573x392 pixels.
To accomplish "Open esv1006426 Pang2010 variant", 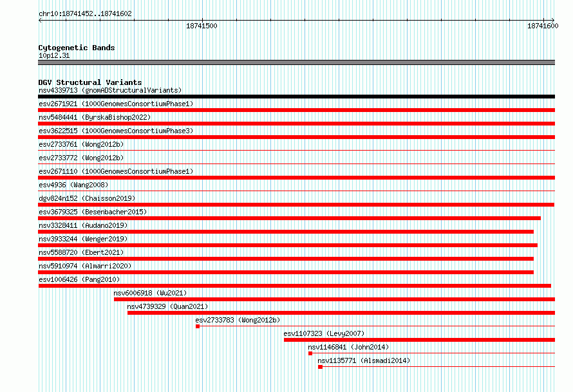I will [x=79, y=279].
